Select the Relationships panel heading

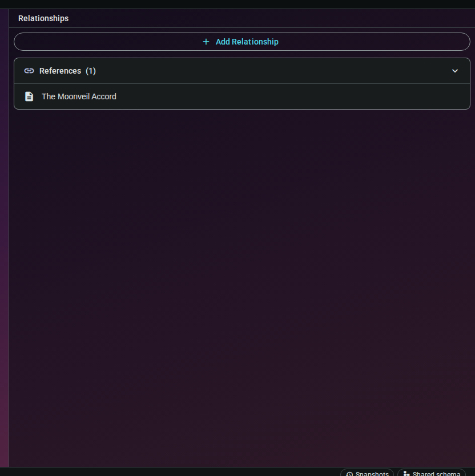click(43, 18)
